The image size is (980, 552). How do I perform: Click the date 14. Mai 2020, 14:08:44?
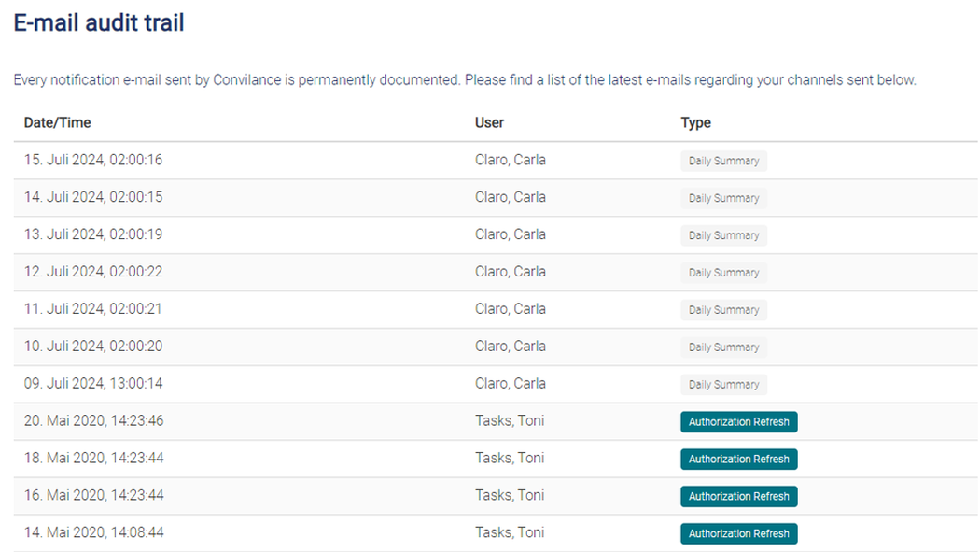tap(93, 532)
